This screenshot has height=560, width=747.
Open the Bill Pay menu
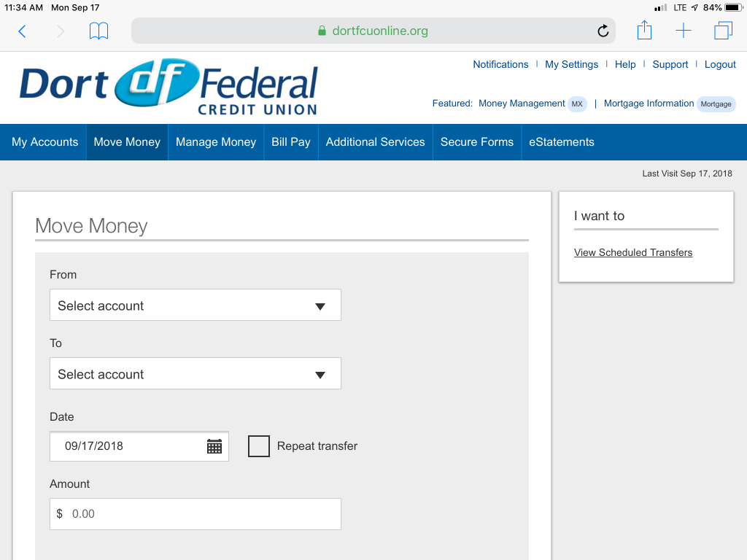pyautogui.click(x=290, y=142)
